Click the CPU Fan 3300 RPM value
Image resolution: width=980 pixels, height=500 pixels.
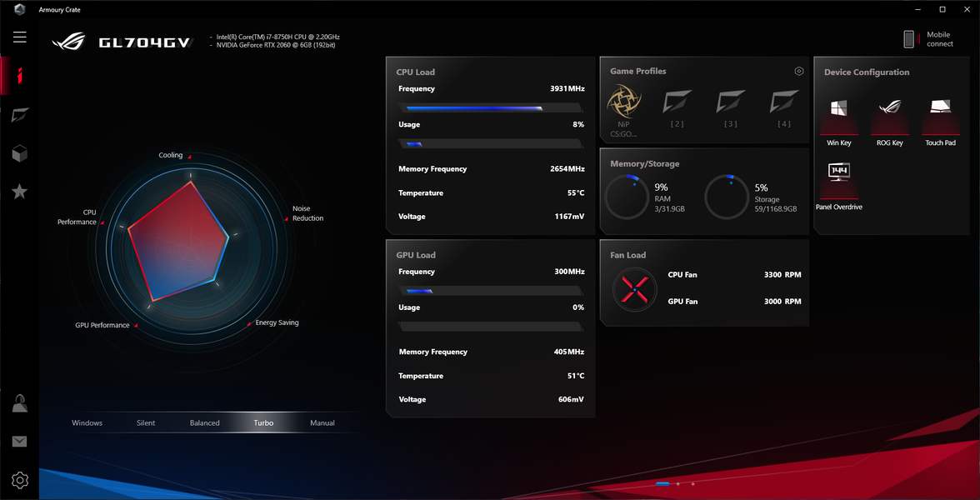click(x=782, y=274)
